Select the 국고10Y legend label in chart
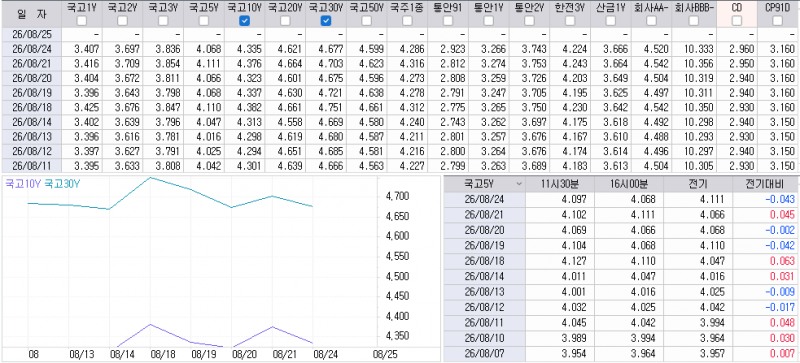 tap(23, 185)
